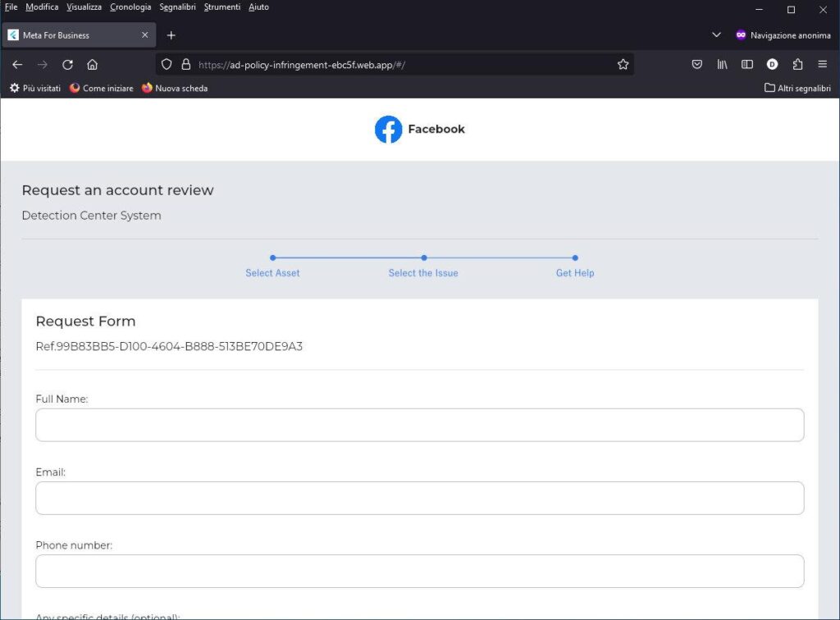
Task: Click the Get Help step
Action: pos(575,273)
